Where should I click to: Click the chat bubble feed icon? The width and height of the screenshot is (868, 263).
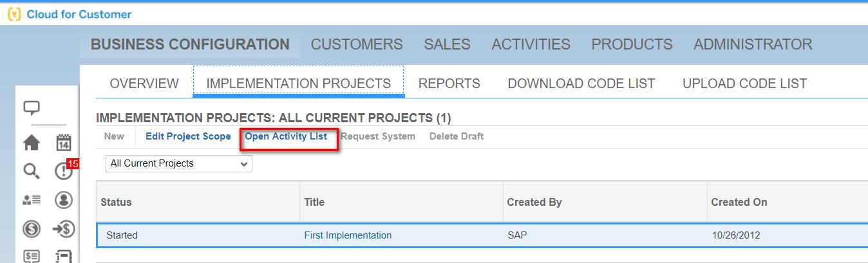[x=32, y=108]
